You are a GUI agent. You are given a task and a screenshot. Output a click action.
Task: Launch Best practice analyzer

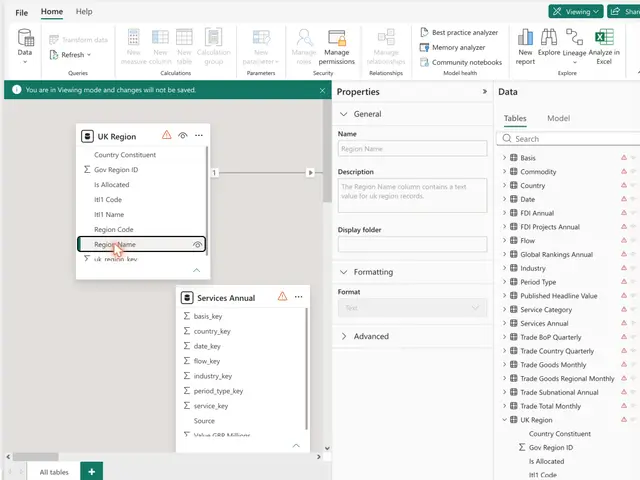[459, 32]
